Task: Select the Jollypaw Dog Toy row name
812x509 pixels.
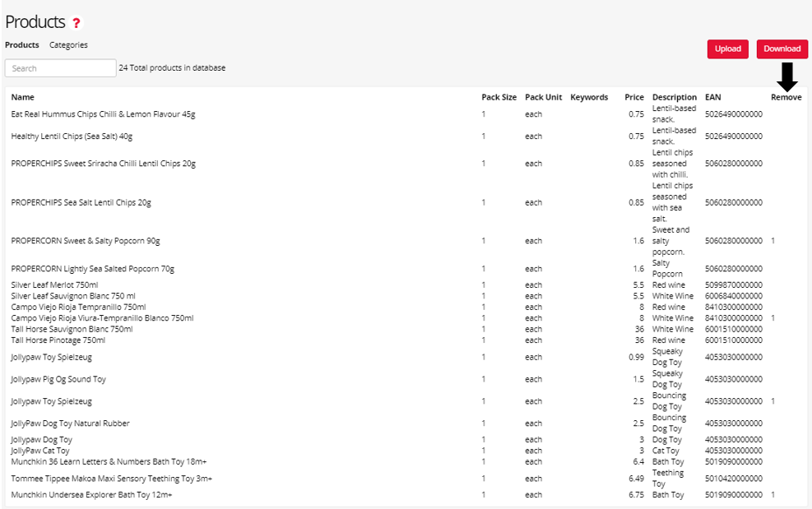Action: click(41, 440)
